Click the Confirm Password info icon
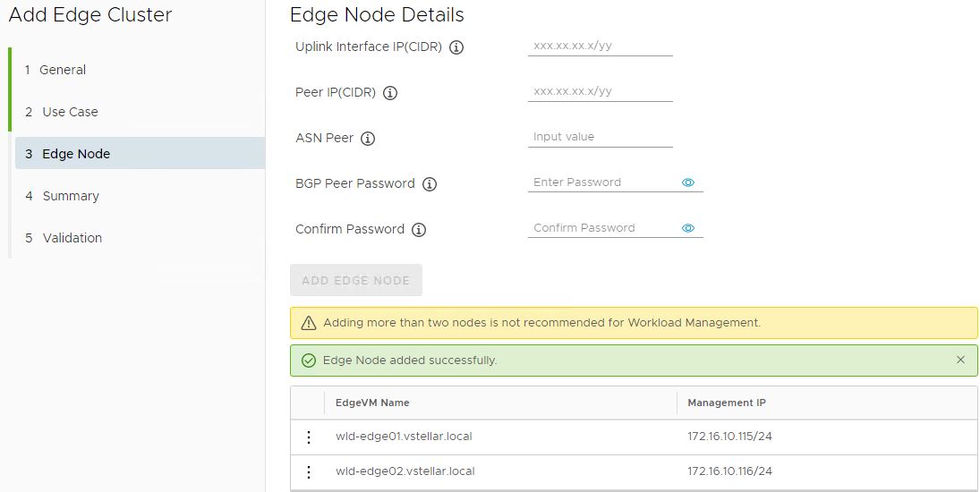This screenshot has width=980, height=492. click(419, 230)
